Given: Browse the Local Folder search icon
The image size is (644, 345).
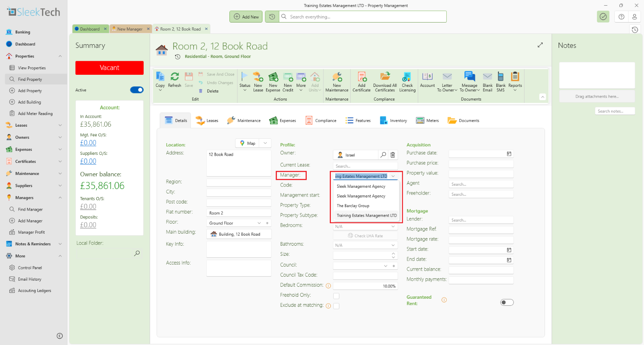Looking at the screenshot, I should [137, 253].
